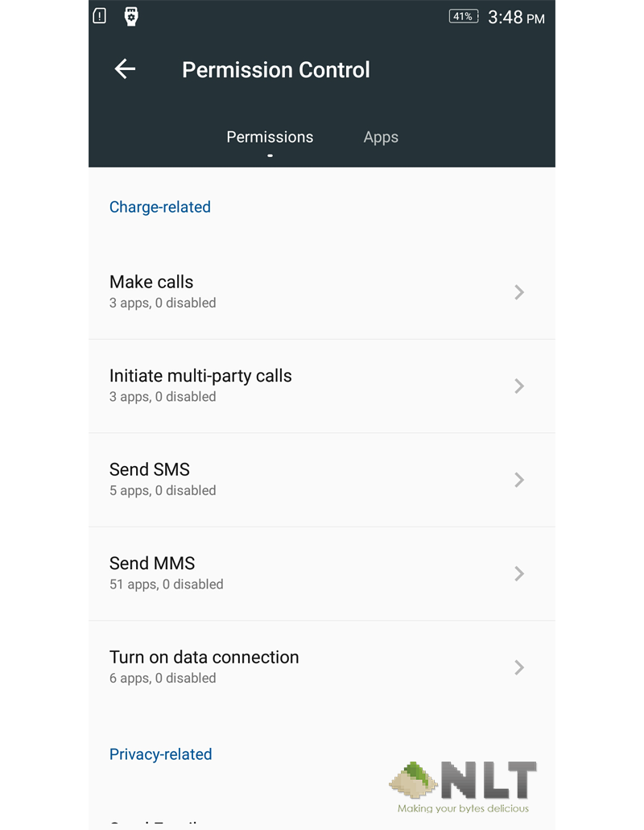644x830 pixels.
Task: Switch to the Apps tab
Action: click(381, 137)
